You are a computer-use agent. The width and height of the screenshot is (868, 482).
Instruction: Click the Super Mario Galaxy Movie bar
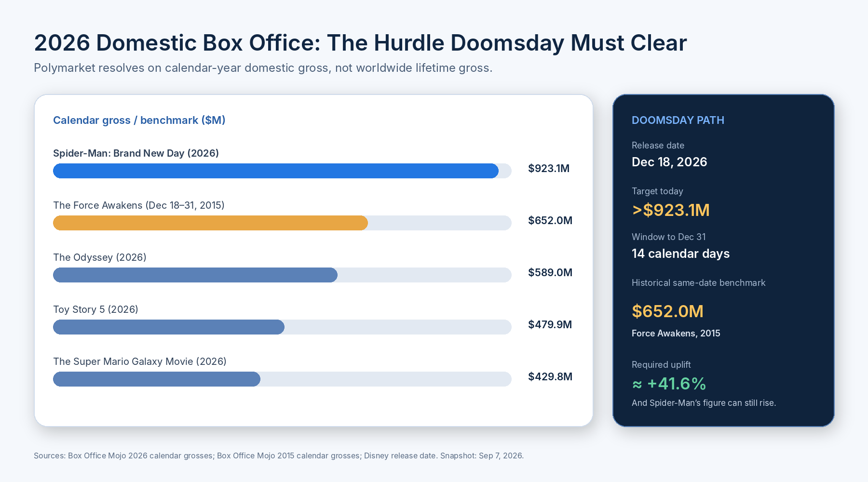(157, 379)
